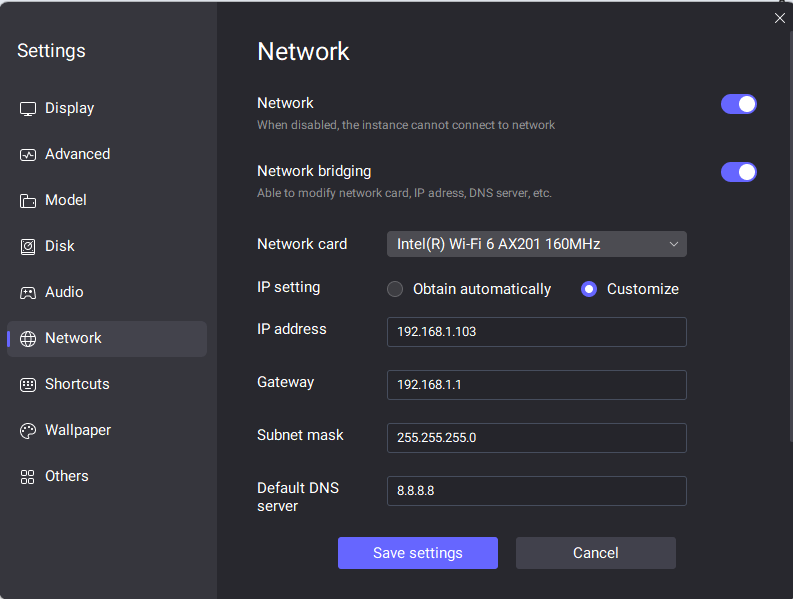Open the Shortcuts keyboard icon
This screenshot has height=599, width=793.
[28, 385]
